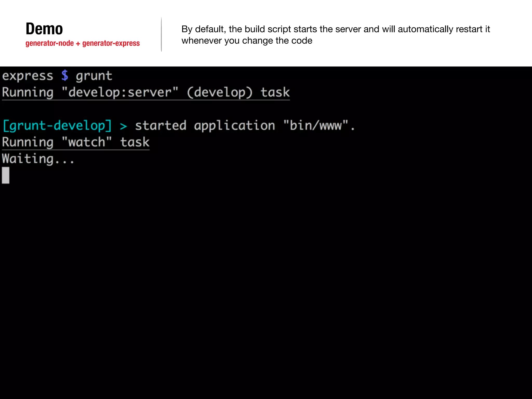The height and width of the screenshot is (399, 532).
Task: Click the 'grunt' command in the terminal
Action: pos(94,76)
